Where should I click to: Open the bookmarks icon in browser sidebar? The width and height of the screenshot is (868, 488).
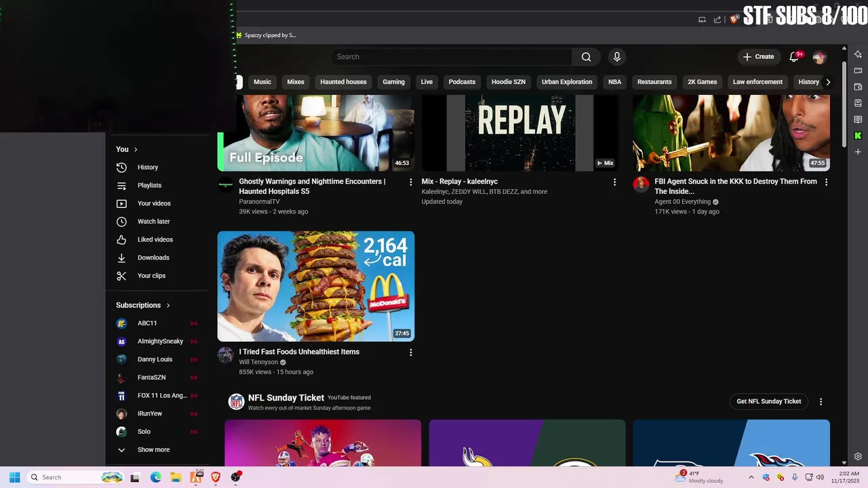tap(858, 103)
